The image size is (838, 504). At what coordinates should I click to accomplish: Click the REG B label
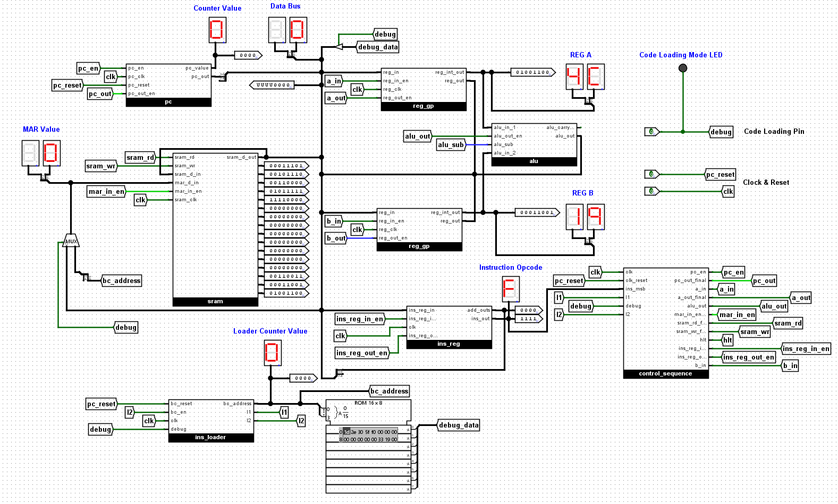[x=583, y=193]
